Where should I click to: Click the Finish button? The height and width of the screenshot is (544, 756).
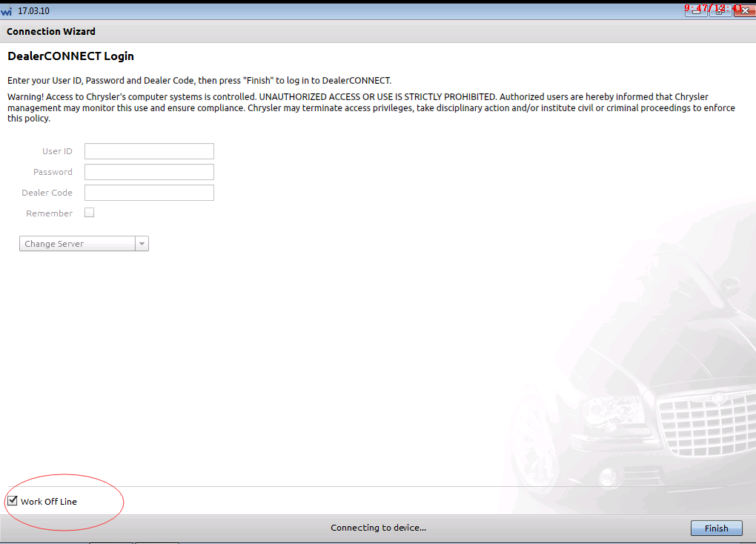716,528
